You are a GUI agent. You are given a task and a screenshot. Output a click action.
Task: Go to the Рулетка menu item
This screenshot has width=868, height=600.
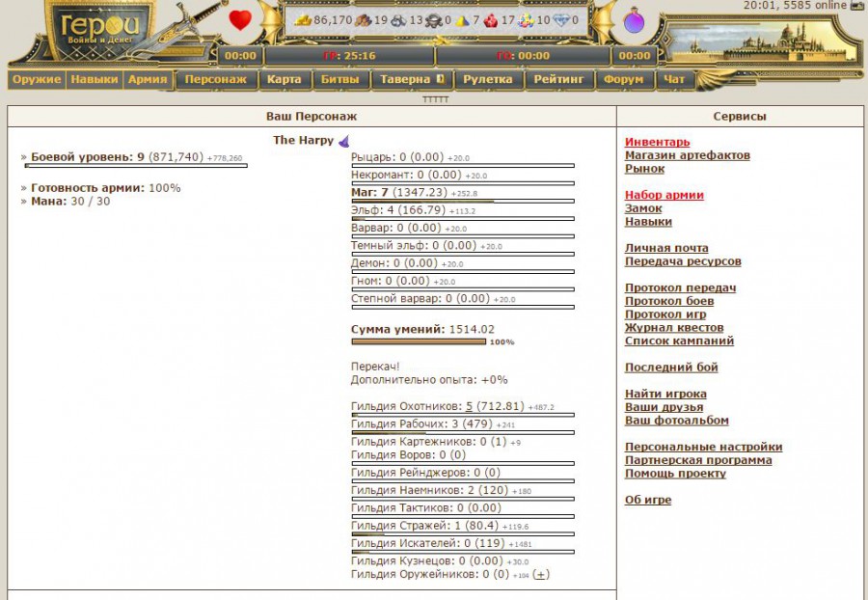487,80
